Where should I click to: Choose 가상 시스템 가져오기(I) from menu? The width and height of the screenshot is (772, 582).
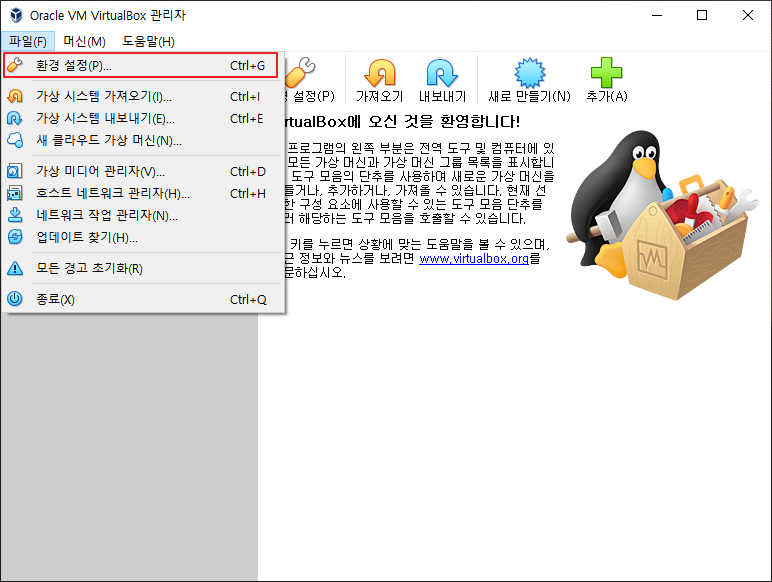coord(143,96)
